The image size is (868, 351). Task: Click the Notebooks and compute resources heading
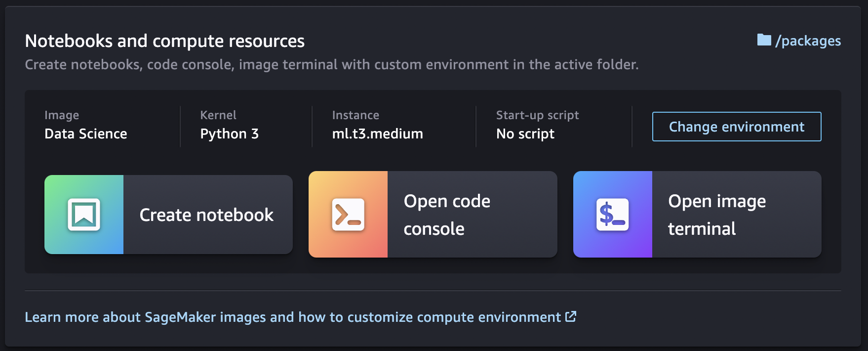[x=164, y=41]
